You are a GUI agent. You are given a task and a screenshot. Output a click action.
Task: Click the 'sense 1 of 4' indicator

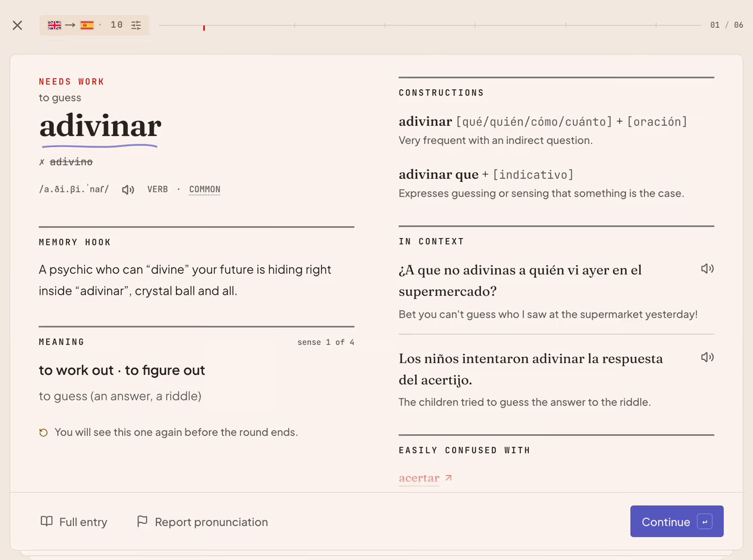[326, 342]
